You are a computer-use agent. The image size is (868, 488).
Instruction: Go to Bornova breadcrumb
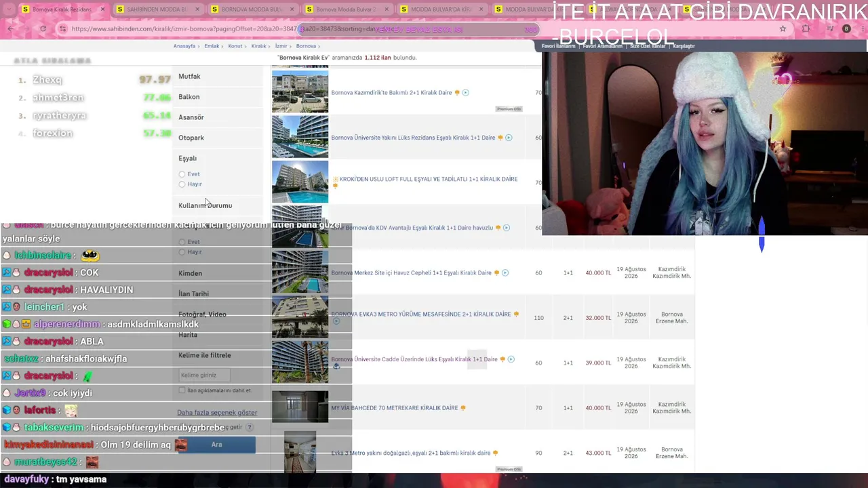coord(306,46)
